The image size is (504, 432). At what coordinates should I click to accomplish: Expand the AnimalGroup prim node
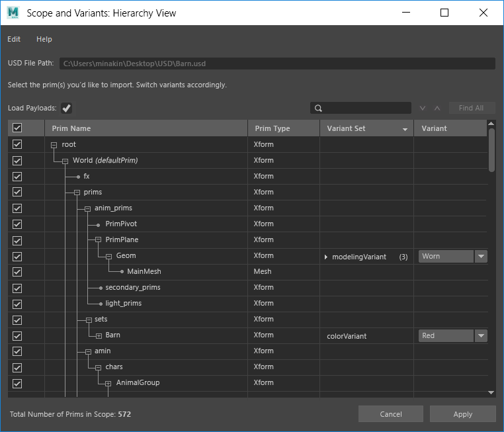108,383
